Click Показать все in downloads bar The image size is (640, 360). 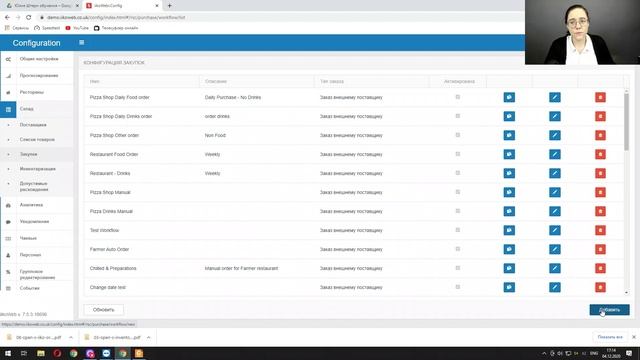click(610, 337)
